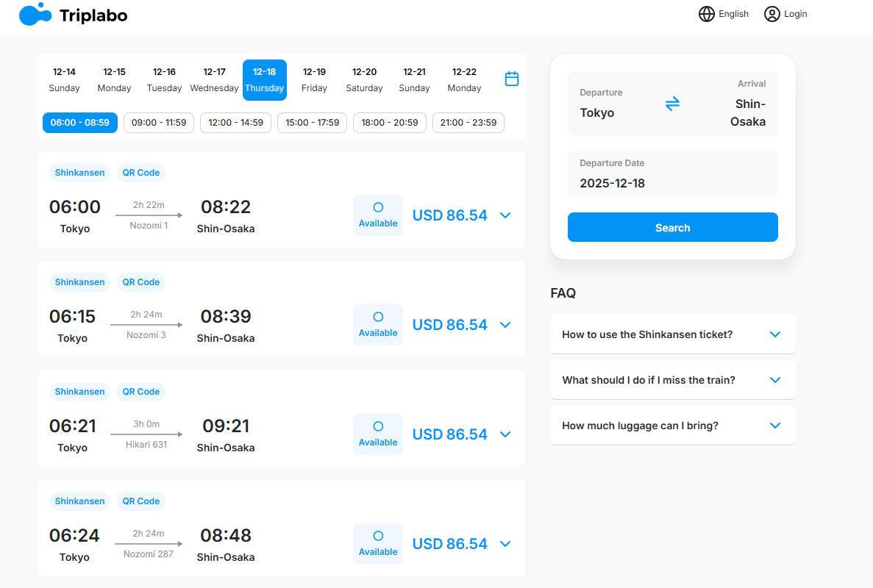
Task: Click the globe language icon
Action: [706, 14]
